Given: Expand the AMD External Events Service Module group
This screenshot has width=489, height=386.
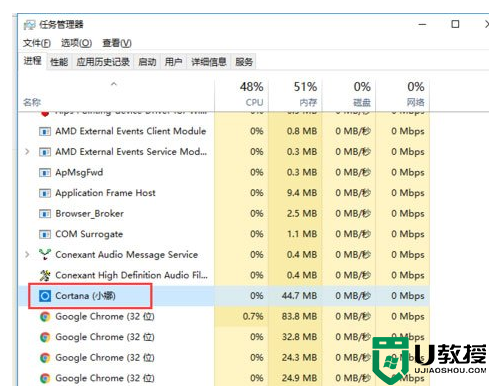Looking at the screenshot, I should coord(27,152).
